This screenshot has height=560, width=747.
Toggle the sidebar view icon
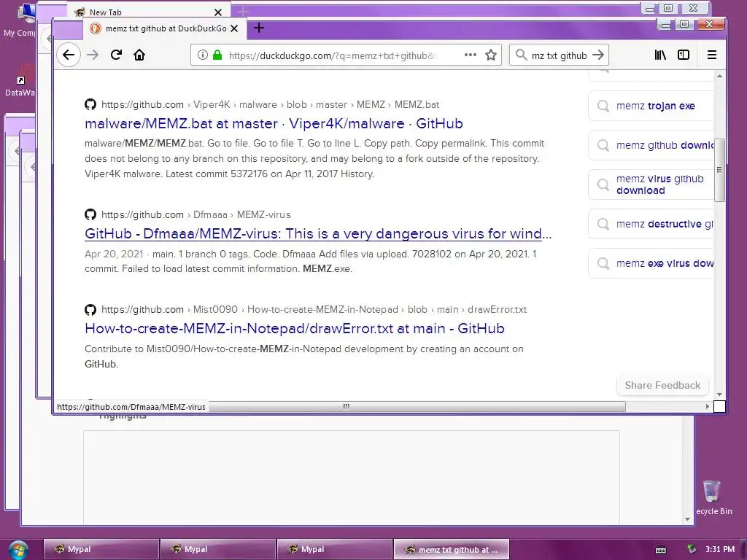[684, 55]
